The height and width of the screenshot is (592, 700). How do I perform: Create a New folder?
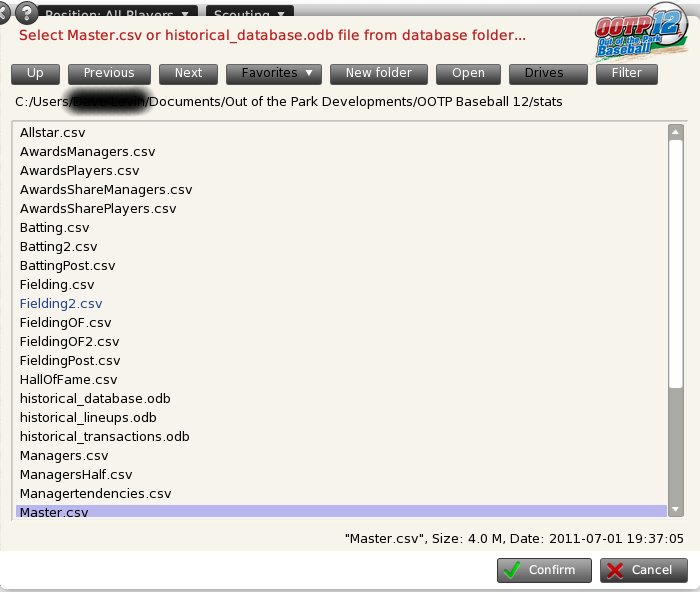(x=379, y=74)
